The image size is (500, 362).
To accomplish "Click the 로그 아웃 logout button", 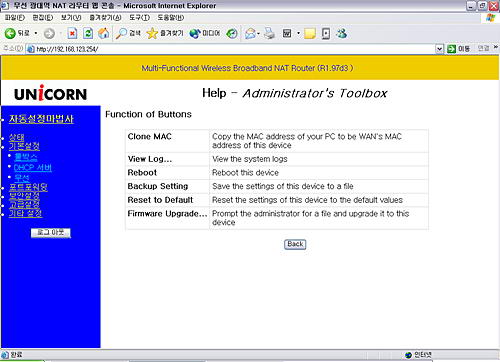I will click(51, 232).
